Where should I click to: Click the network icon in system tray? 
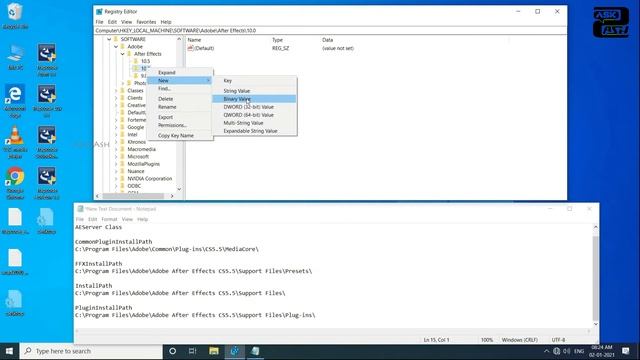[557, 351]
